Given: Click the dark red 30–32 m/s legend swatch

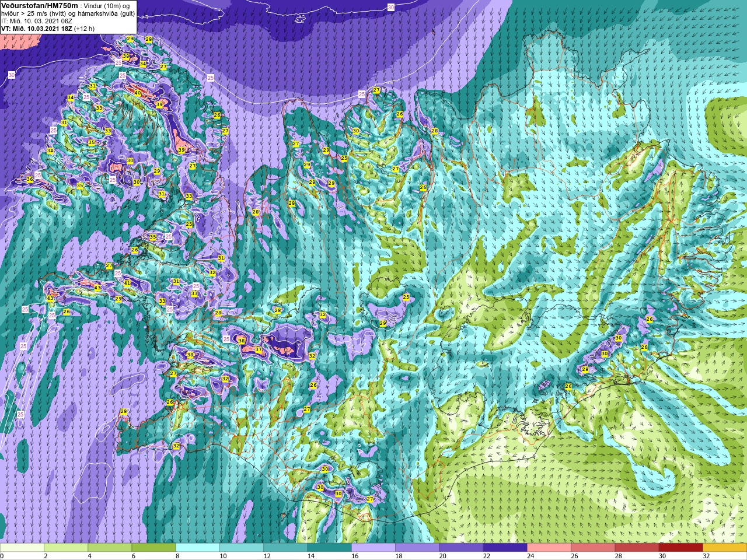Looking at the screenshot, I should tap(680, 548).
